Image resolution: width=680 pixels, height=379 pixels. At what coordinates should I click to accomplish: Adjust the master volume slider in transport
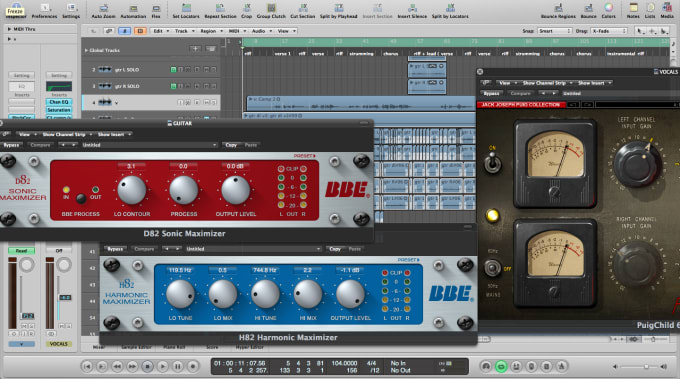pos(639,366)
